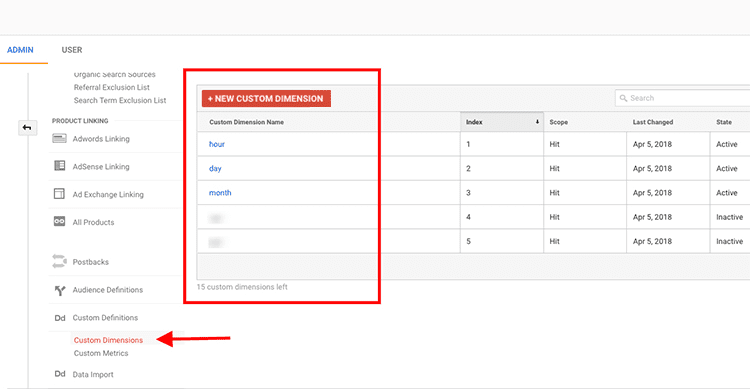
Task: Click the Audience Definitions fork icon
Action: coord(60,290)
